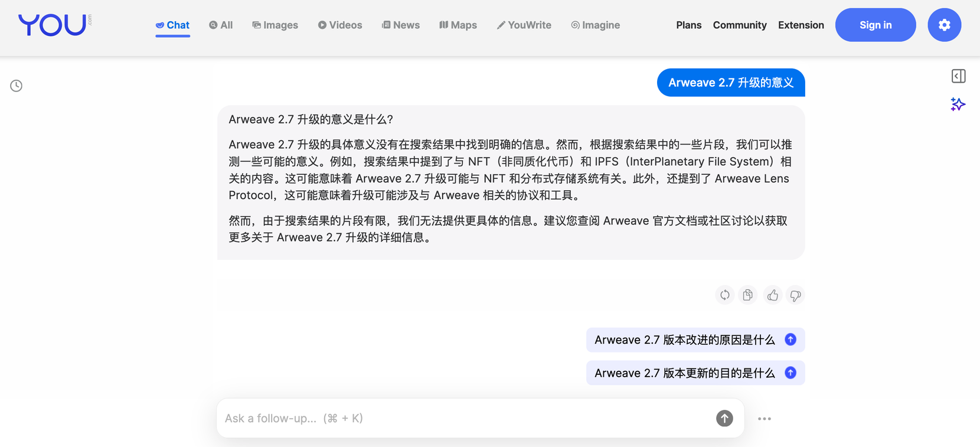The height and width of the screenshot is (447, 980).
Task: Open the Maps tab
Action: (x=458, y=25)
